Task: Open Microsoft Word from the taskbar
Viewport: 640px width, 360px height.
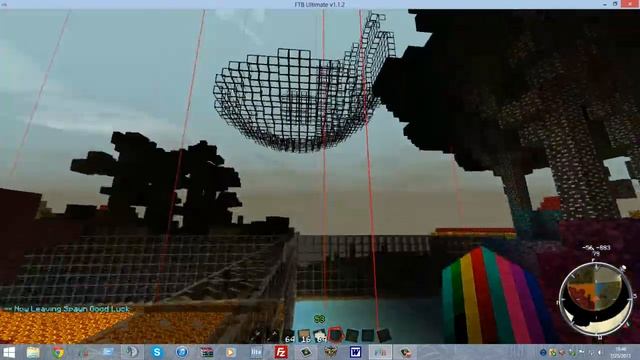Action: point(355,352)
